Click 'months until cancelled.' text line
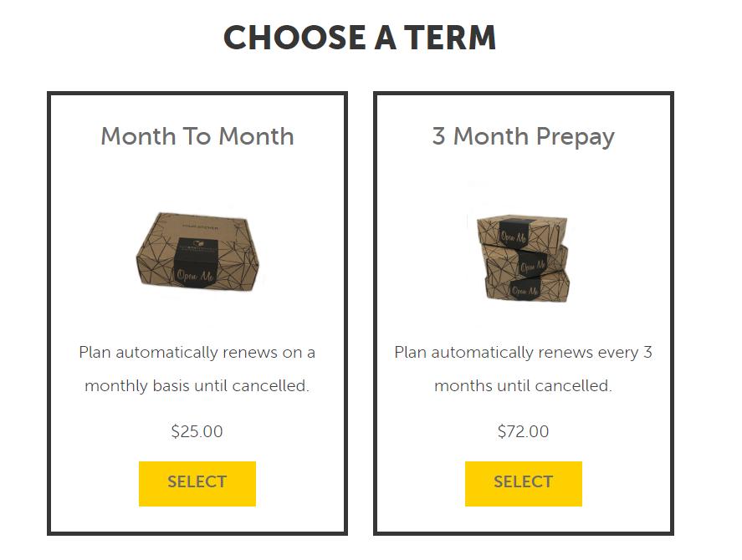The width and height of the screenshot is (742, 560). (524, 386)
